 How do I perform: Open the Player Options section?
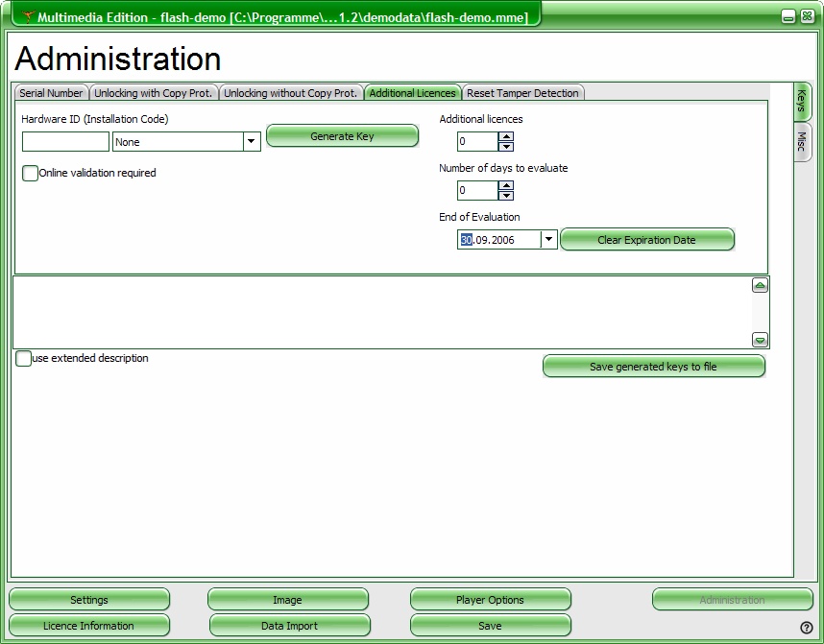pos(490,600)
